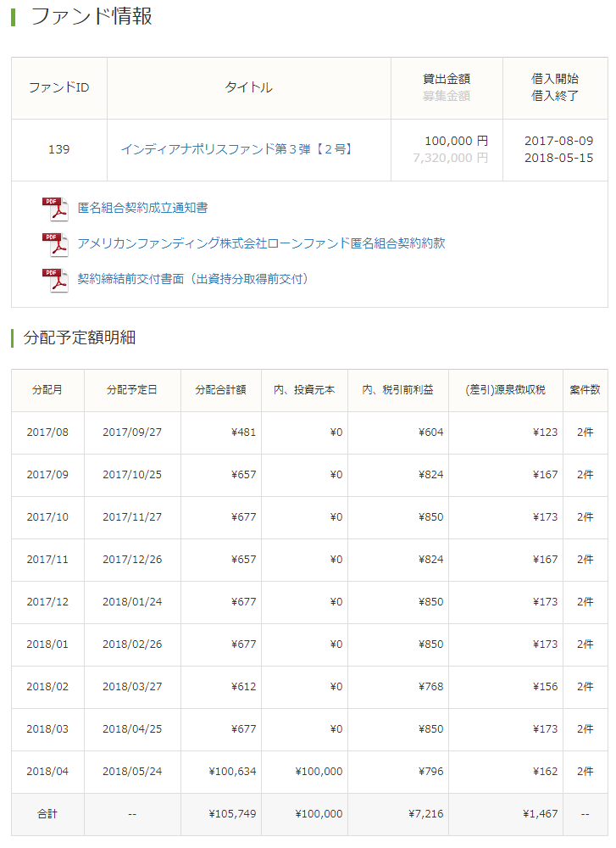Click the 分配合計額 column header
Viewport: 616px width, 848px height.
click(x=220, y=390)
